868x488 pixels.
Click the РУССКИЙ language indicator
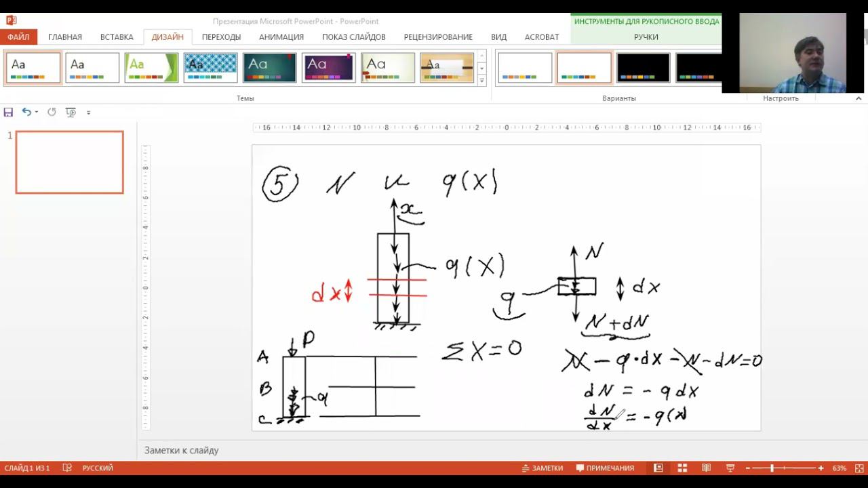[x=98, y=468]
